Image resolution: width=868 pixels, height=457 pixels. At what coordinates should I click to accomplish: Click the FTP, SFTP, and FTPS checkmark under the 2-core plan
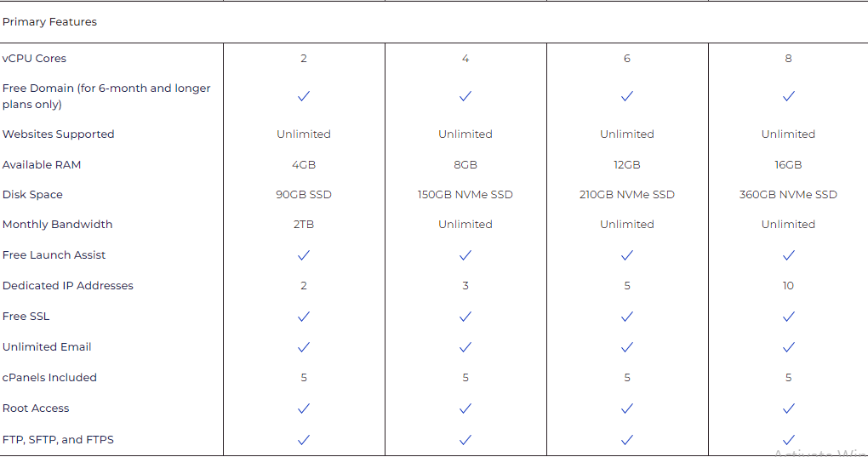[x=304, y=440]
